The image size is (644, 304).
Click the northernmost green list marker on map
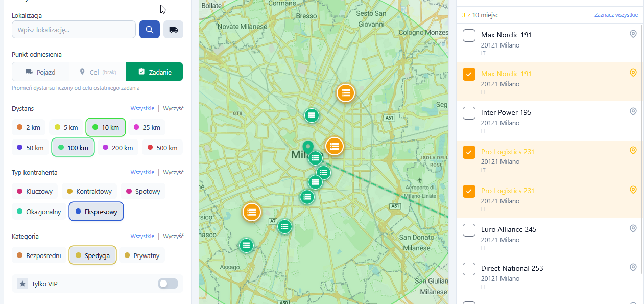[x=312, y=115]
